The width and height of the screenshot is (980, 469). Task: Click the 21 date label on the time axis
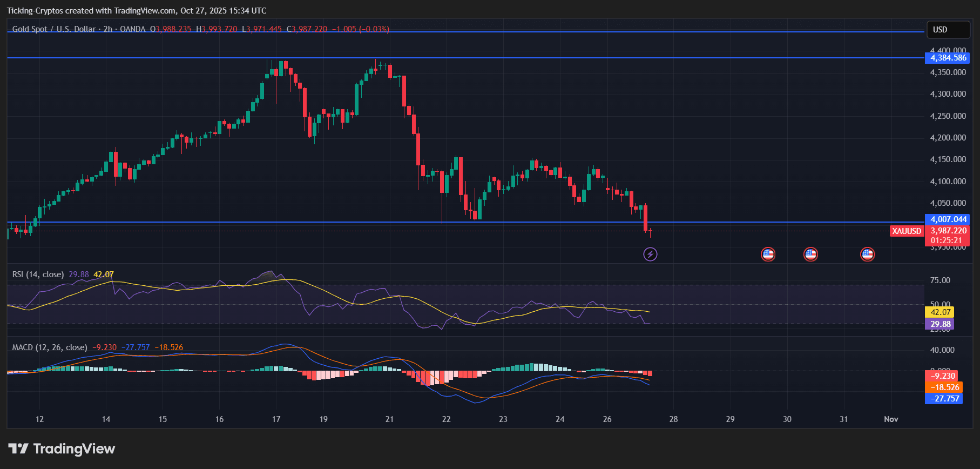tap(389, 419)
